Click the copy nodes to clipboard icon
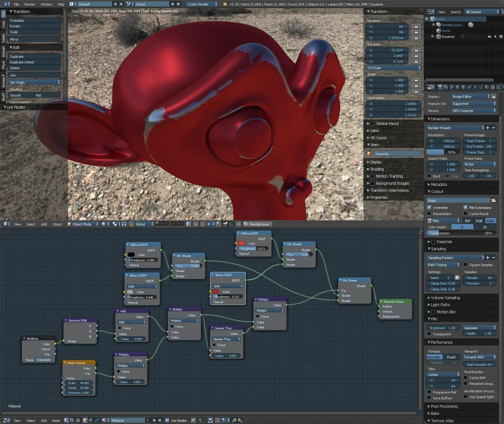Screen dimensions: 504x424 (234, 420)
